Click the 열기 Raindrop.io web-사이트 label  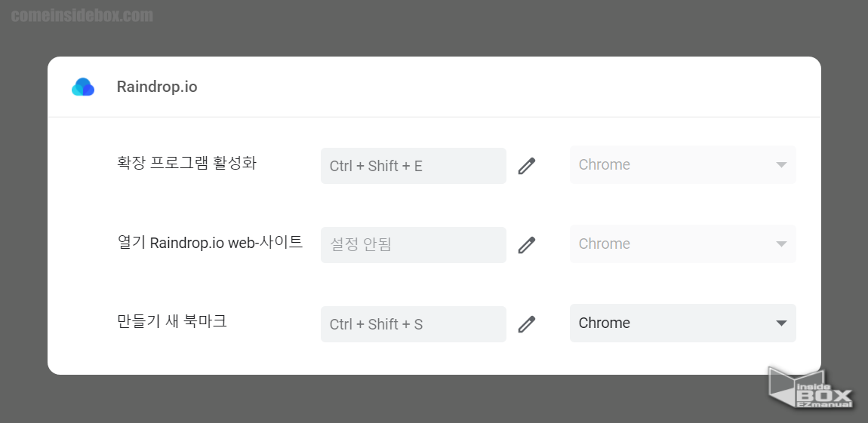point(210,242)
